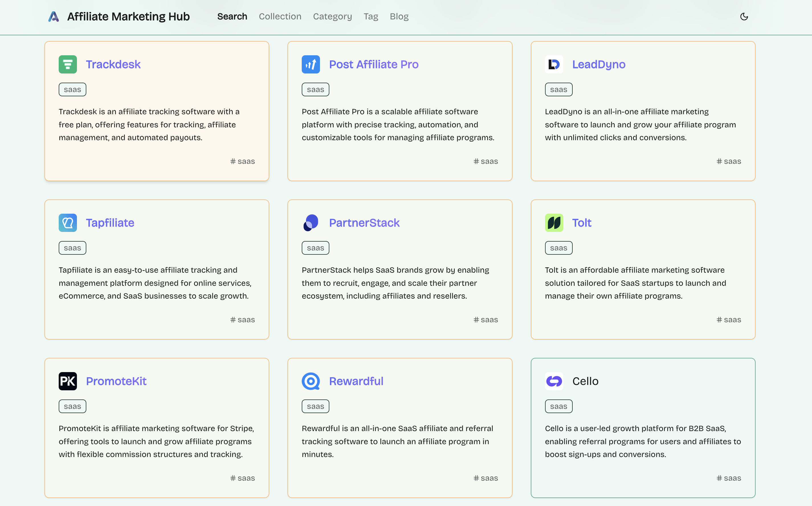Open the Tag nav item
This screenshot has width=812, height=506.
pyautogui.click(x=371, y=17)
